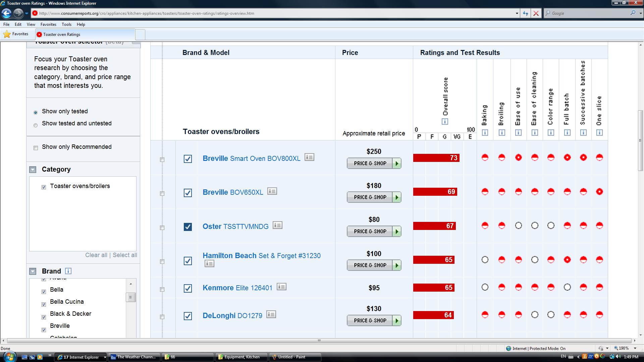The width and height of the screenshot is (644, 362).
Task: Open details icon next to Breville Smart Oven BOV800XL
Action: click(309, 157)
